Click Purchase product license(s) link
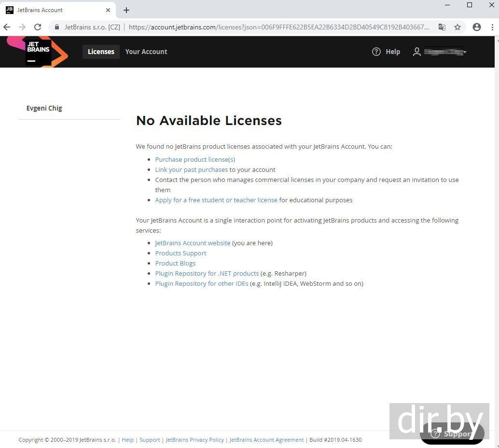Image resolution: width=499 pixels, height=448 pixels. tap(195, 159)
